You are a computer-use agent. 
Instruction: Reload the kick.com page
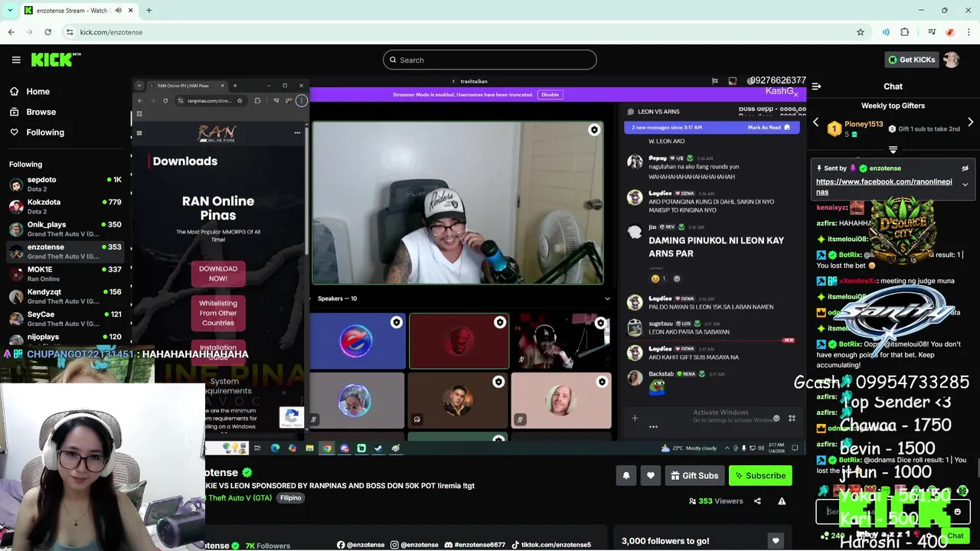coord(47,32)
